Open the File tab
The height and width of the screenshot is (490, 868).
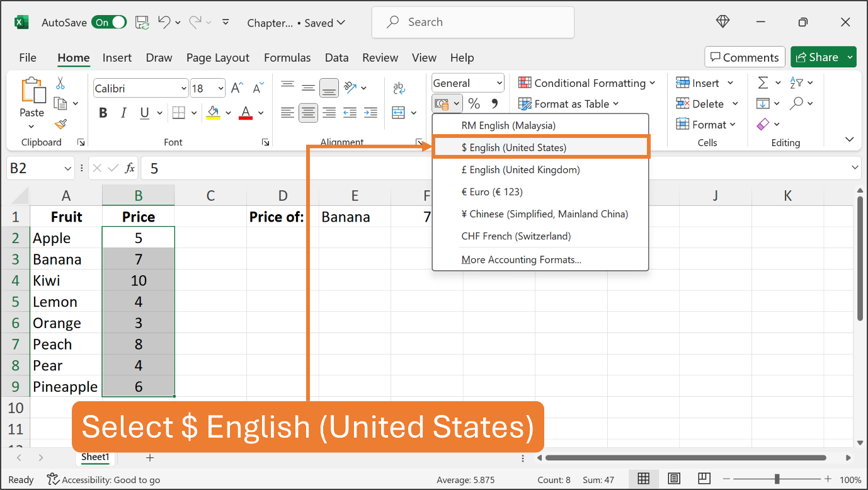click(28, 57)
